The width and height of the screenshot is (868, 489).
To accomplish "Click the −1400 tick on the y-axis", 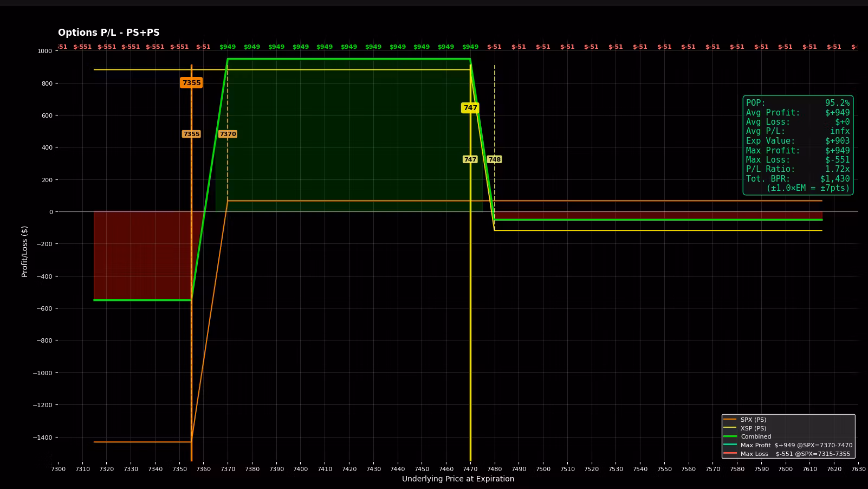I will point(43,437).
